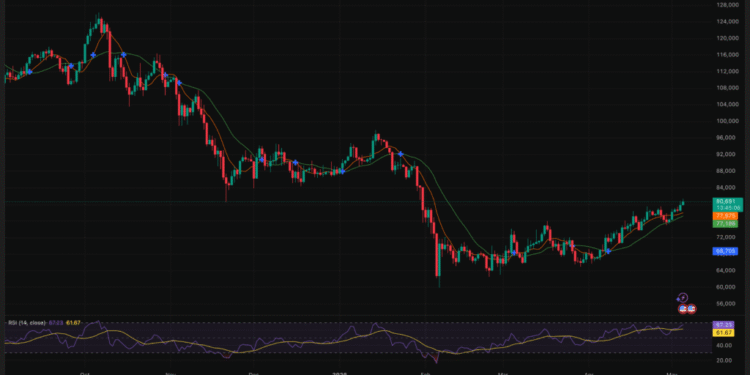750x375 pixels.
Task: Select the green moving average label 77,186
Action: click(725, 223)
